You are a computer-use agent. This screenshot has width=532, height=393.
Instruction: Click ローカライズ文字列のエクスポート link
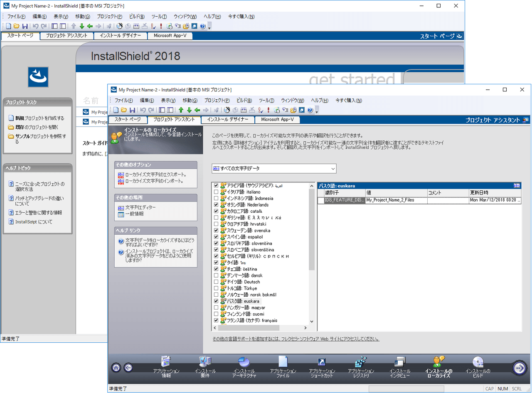pyautogui.click(x=156, y=174)
